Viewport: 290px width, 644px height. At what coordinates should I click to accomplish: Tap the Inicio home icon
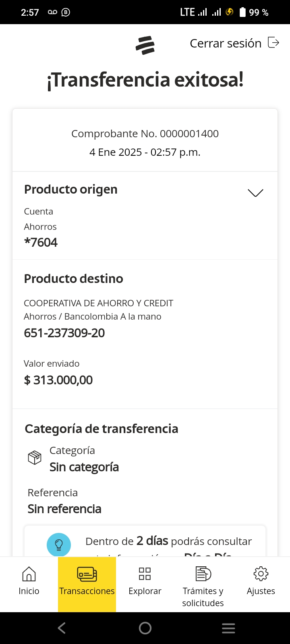[29, 574]
